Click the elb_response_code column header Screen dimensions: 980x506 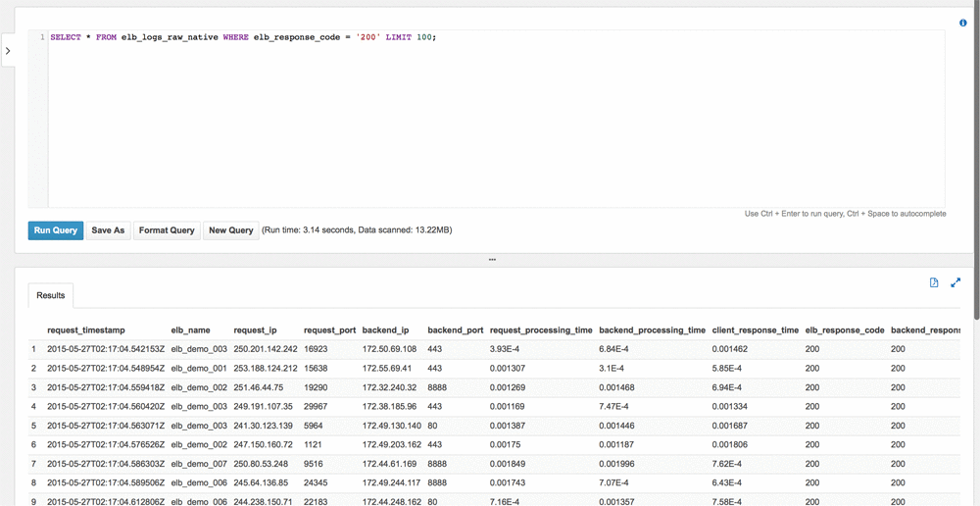click(844, 330)
